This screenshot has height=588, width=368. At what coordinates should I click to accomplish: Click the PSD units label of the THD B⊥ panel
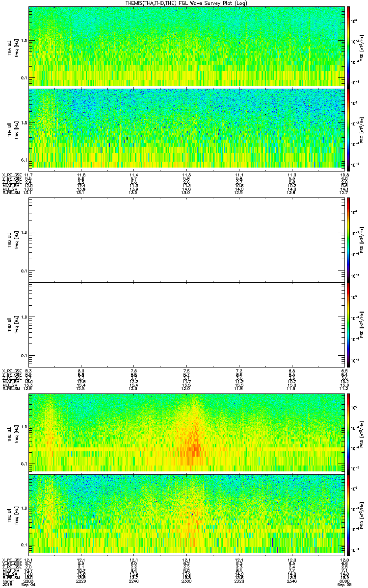(361, 239)
